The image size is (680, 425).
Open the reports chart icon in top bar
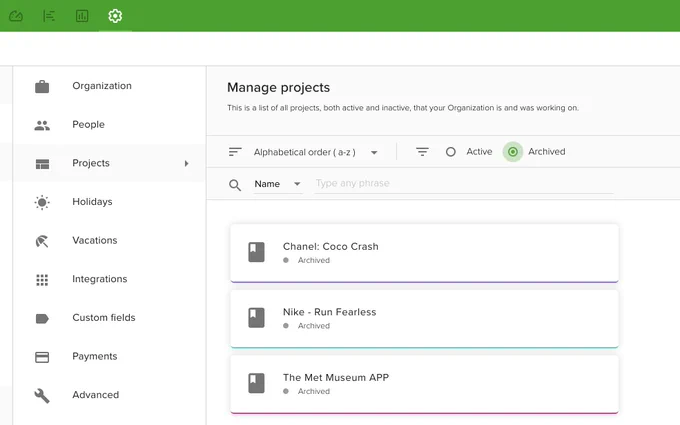click(x=82, y=16)
